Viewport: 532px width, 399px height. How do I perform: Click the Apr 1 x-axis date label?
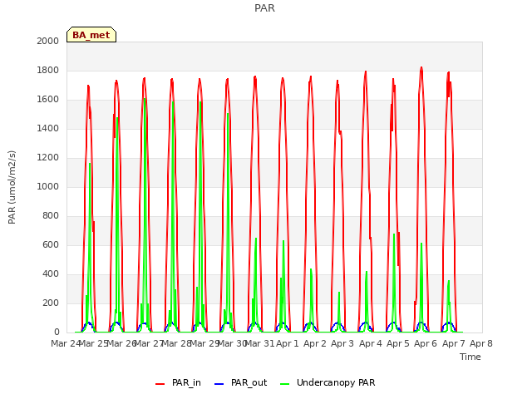(288, 343)
